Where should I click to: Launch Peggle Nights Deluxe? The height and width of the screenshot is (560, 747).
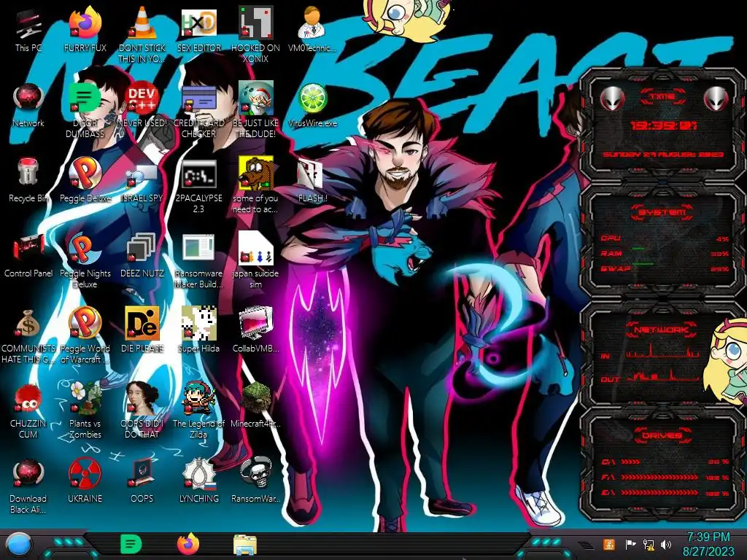pos(85,260)
